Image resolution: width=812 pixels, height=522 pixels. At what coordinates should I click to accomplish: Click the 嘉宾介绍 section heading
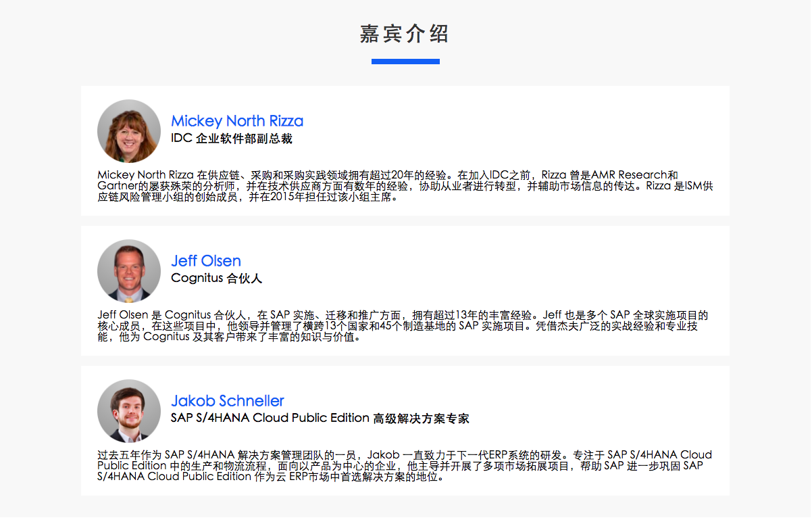405,34
